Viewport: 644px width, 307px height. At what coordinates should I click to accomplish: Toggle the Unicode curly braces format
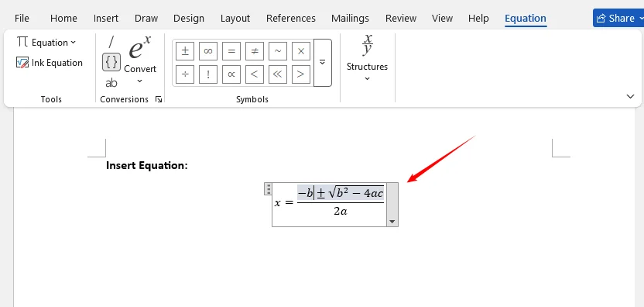[x=111, y=62]
